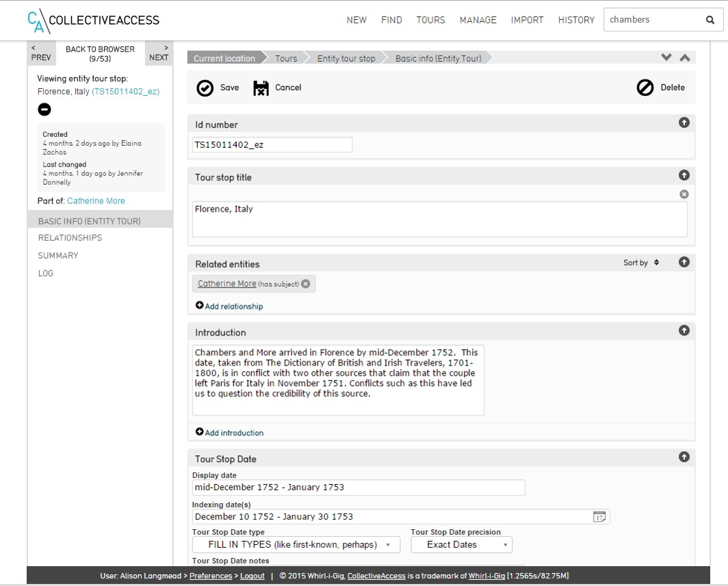Toggle the record info minus icon
This screenshot has height=586, width=728.
(44, 110)
